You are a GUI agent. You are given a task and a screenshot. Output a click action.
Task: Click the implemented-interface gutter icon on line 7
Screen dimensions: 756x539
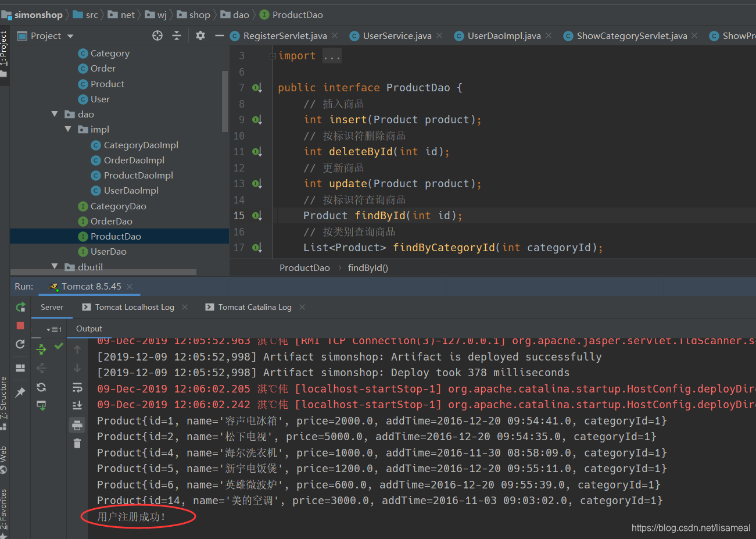click(257, 88)
